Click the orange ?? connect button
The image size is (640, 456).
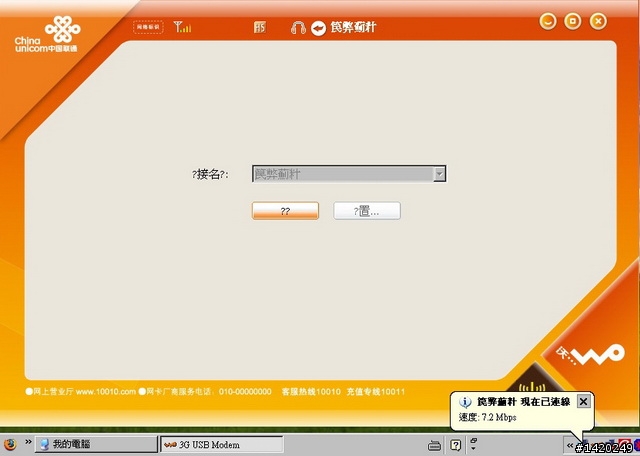(285, 211)
